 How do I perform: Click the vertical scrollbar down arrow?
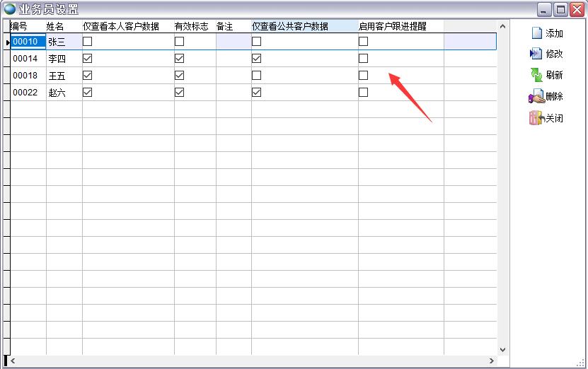click(503, 349)
